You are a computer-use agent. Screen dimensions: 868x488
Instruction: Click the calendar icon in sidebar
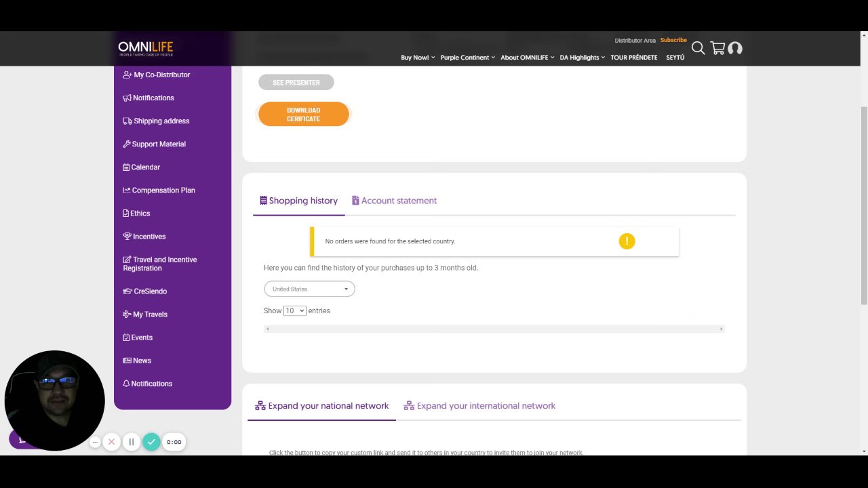[126, 167]
